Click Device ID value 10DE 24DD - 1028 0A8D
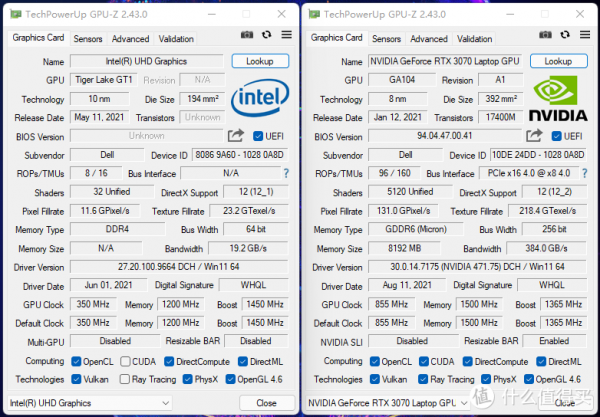 coord(538,155)
